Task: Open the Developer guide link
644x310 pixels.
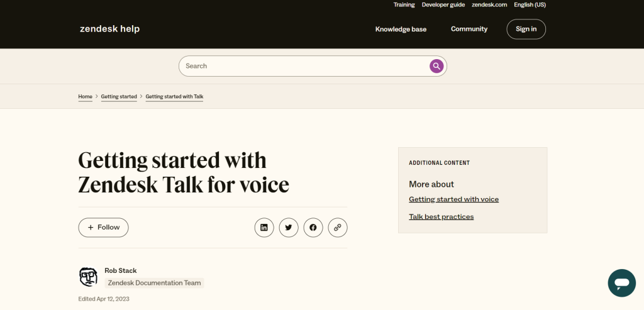Action: (x=443, y=5)
